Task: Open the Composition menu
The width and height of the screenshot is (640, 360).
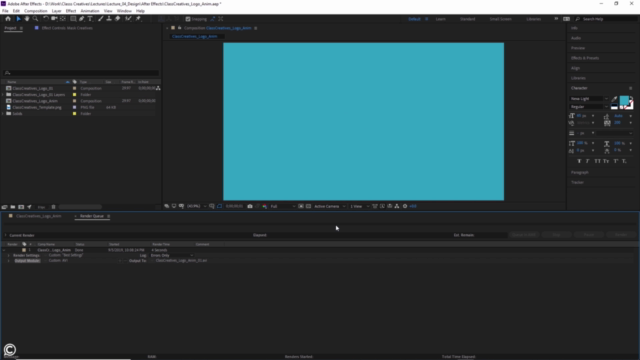Action: pyautogui.click(x=36, y=11)
